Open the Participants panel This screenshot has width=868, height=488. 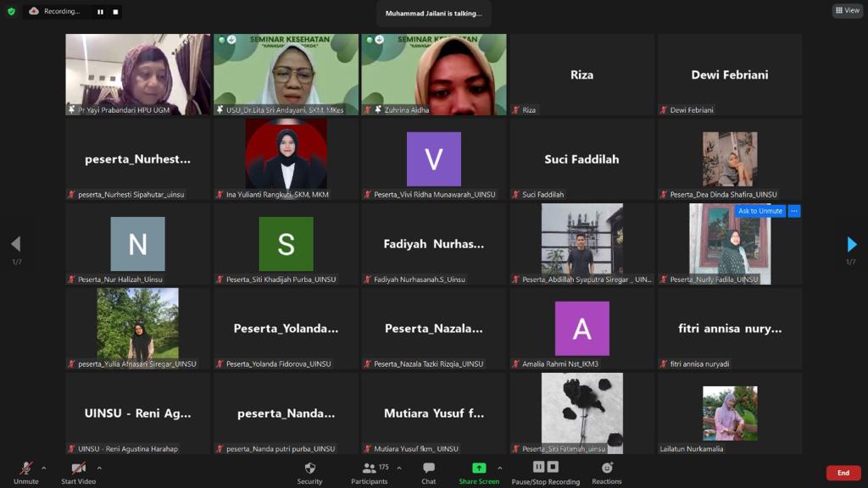(370, 473)
